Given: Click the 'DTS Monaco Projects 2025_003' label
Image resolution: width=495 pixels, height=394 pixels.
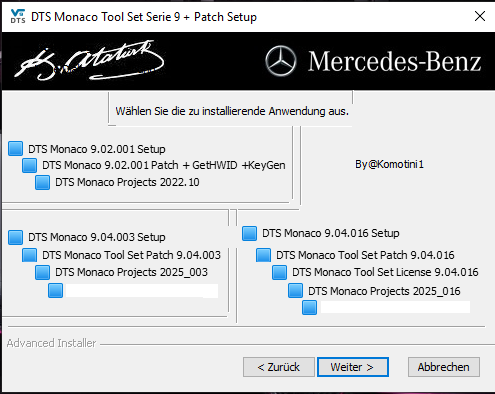Looking at the screenshot, I should click(x=131, y=272).
